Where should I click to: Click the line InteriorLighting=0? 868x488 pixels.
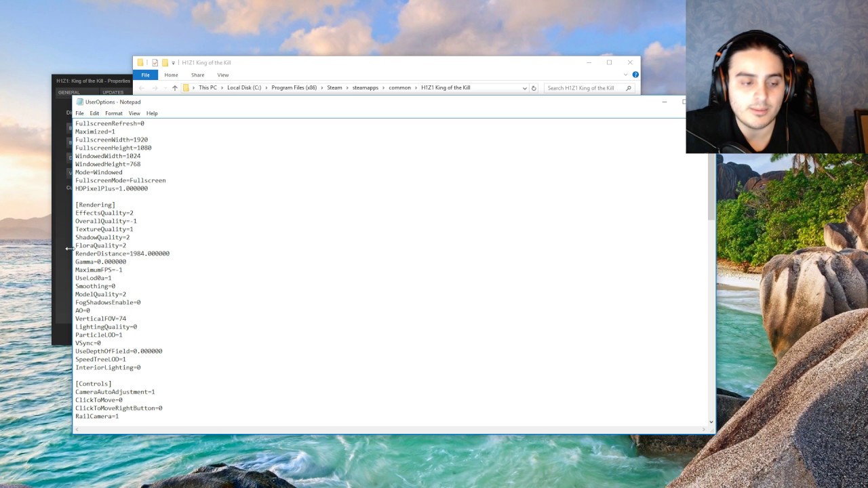pos(108,367)
